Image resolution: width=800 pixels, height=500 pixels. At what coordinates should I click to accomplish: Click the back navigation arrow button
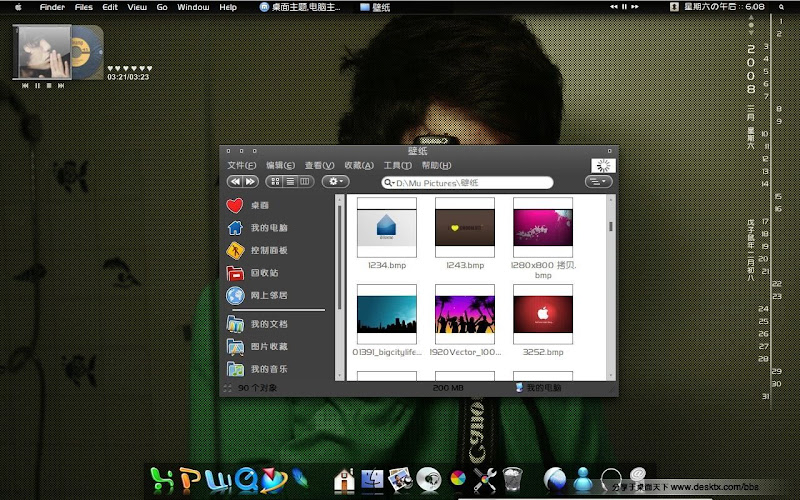(x=235, y=182)
